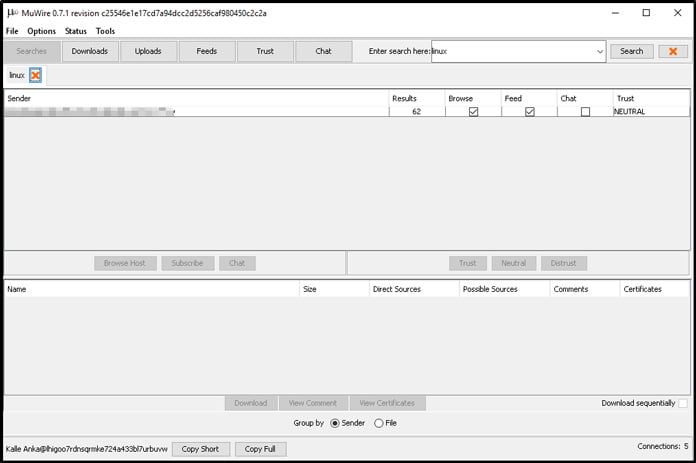Click the Subscribe button
The height and width of the screenshot is (463, 696).
coord(187,263)
